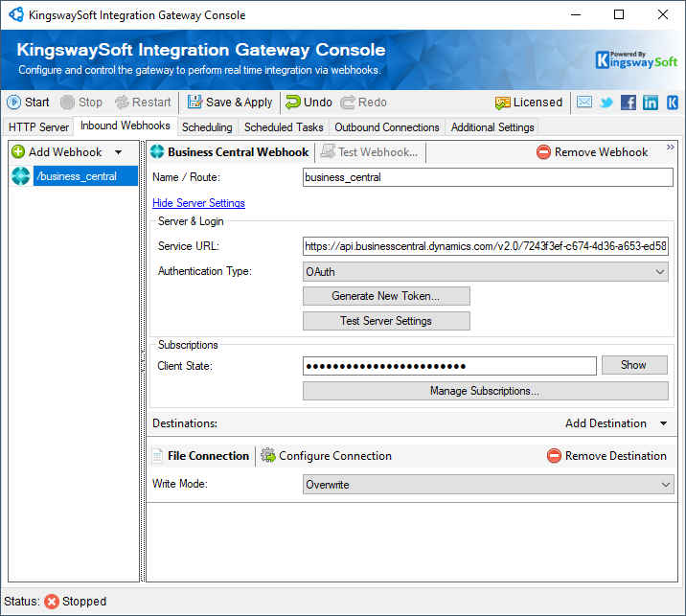
Task: Click the Add Webhook label
Action: tap(65, 152)
